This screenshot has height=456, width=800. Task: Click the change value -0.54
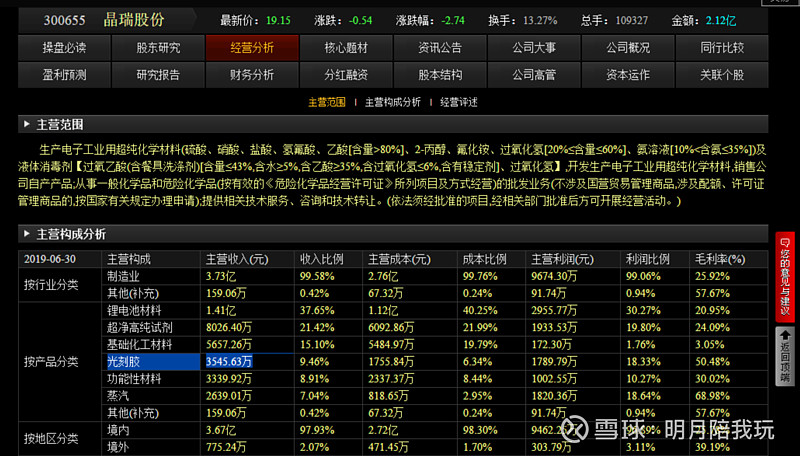[x=360, y=21]
